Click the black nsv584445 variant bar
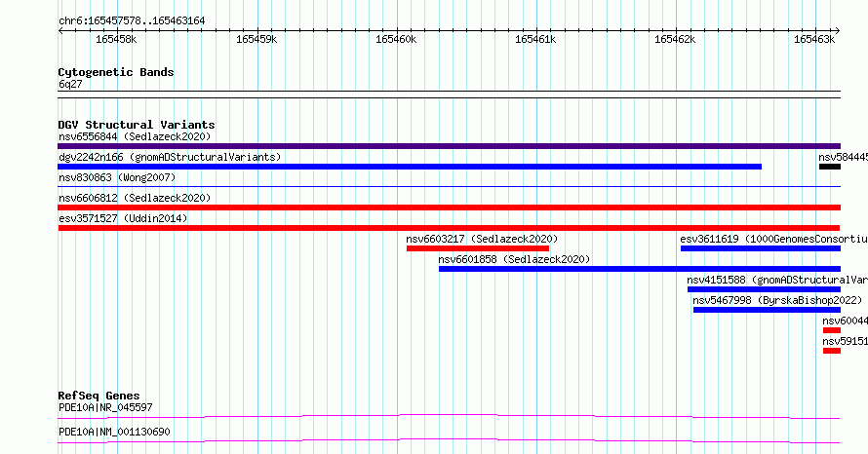The height and width of the screenshot is (454, 868). (x=830, y=167)
